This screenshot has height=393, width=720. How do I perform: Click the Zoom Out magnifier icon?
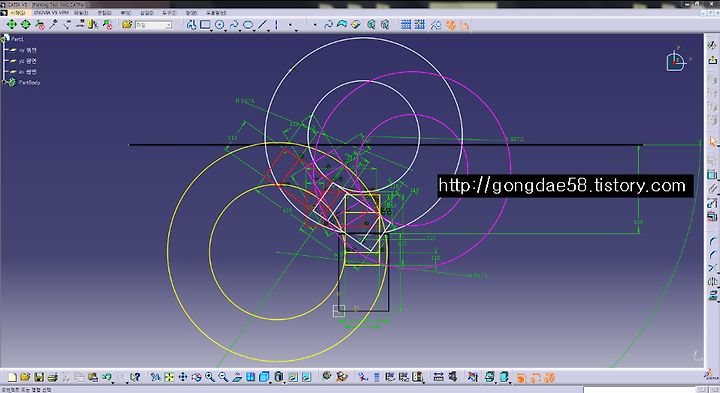(223, 377)
